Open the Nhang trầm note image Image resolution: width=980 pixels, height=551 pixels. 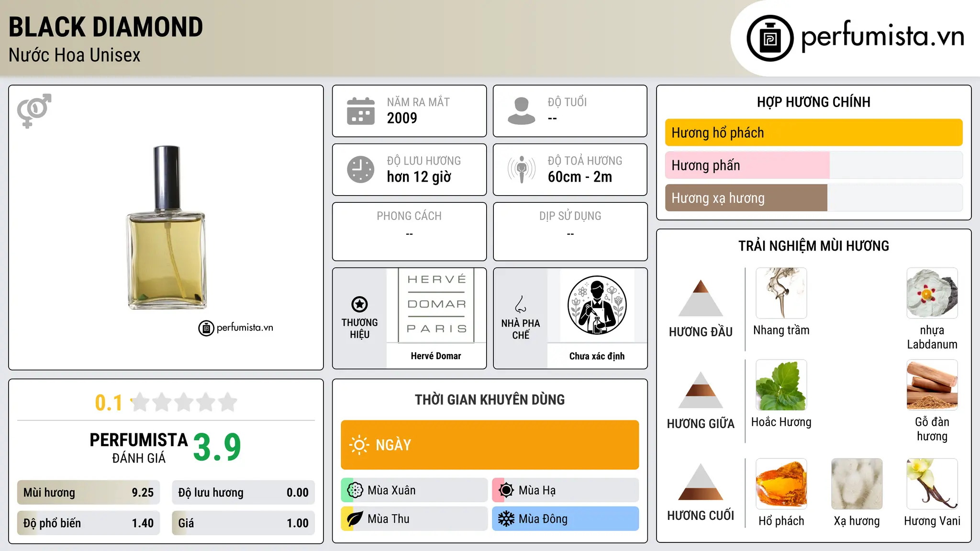[x=781, y=293]
